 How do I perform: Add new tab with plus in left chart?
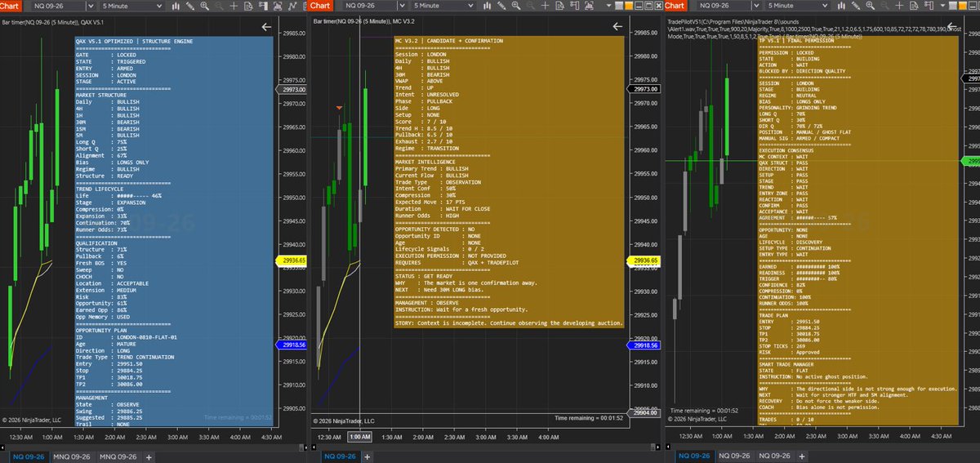pyautogui.click(x=149, y=457)
